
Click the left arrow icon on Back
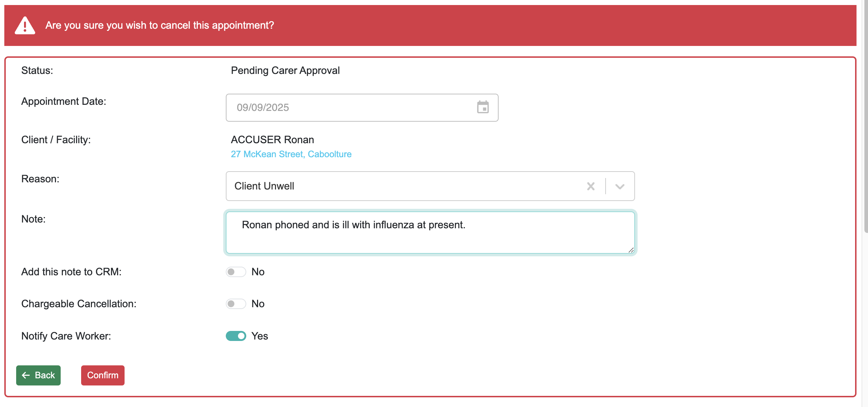pyautogui.click(x=26, y=375)
